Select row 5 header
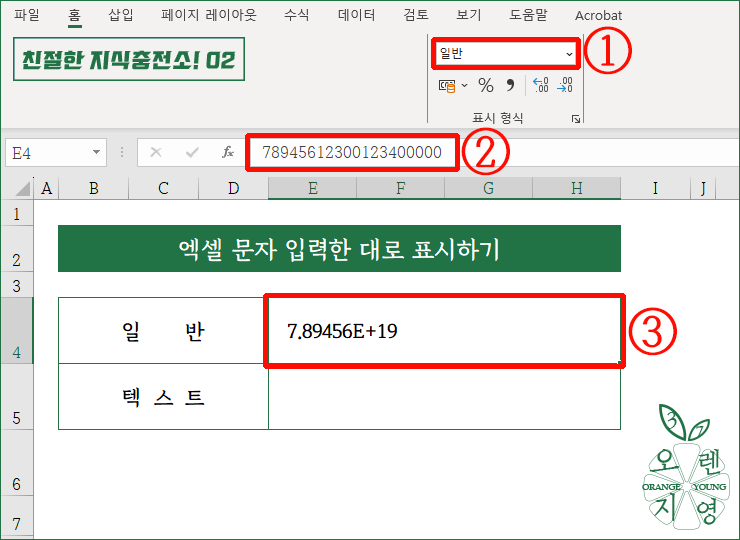 17,397
